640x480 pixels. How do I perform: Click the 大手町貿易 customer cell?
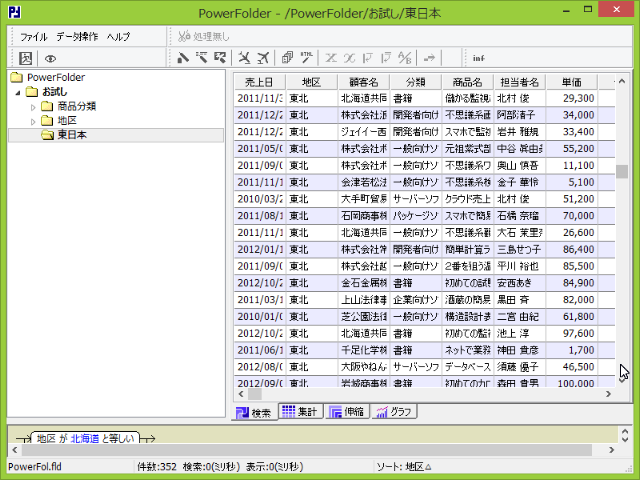364,199
